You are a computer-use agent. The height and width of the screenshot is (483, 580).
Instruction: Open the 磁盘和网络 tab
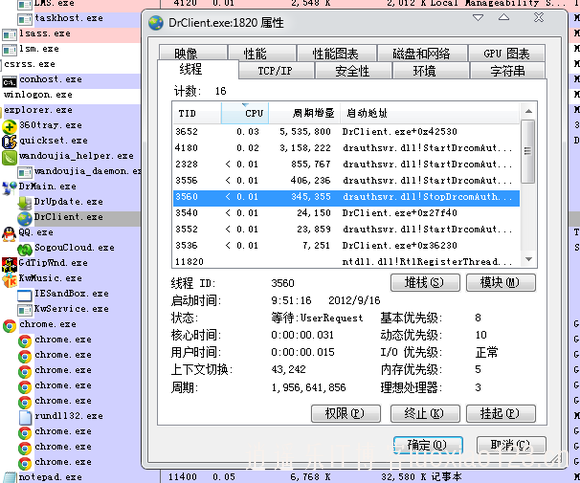pos(422,53)
